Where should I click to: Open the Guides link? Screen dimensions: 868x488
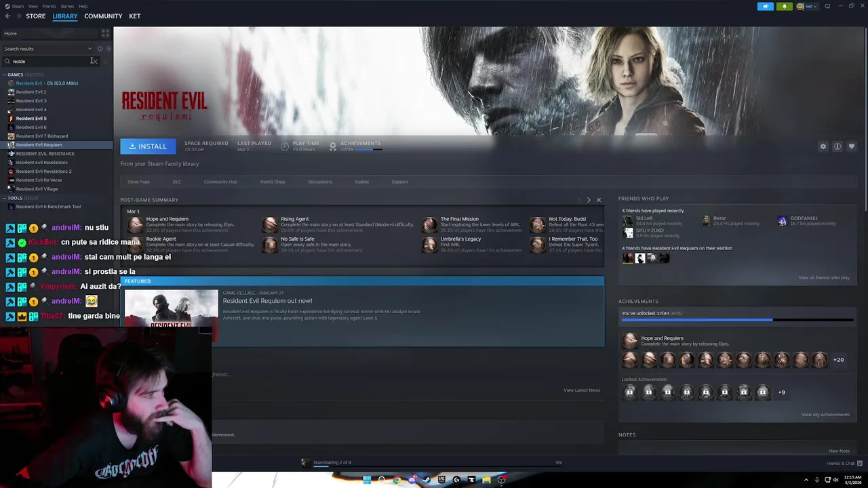361,182
